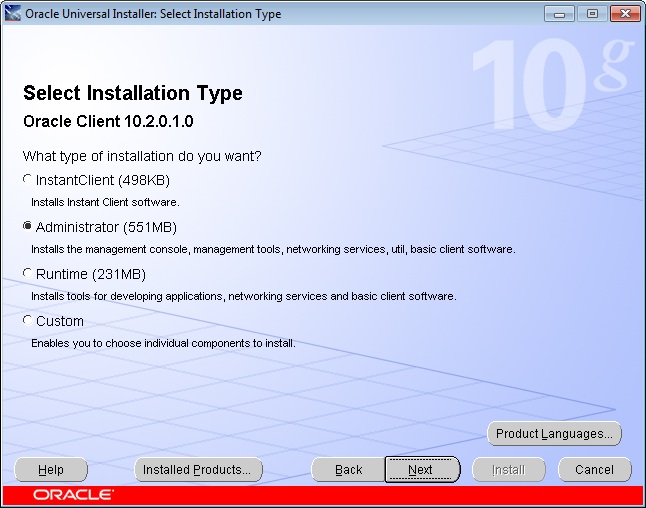Minimize the installer window

coord(559,14)
